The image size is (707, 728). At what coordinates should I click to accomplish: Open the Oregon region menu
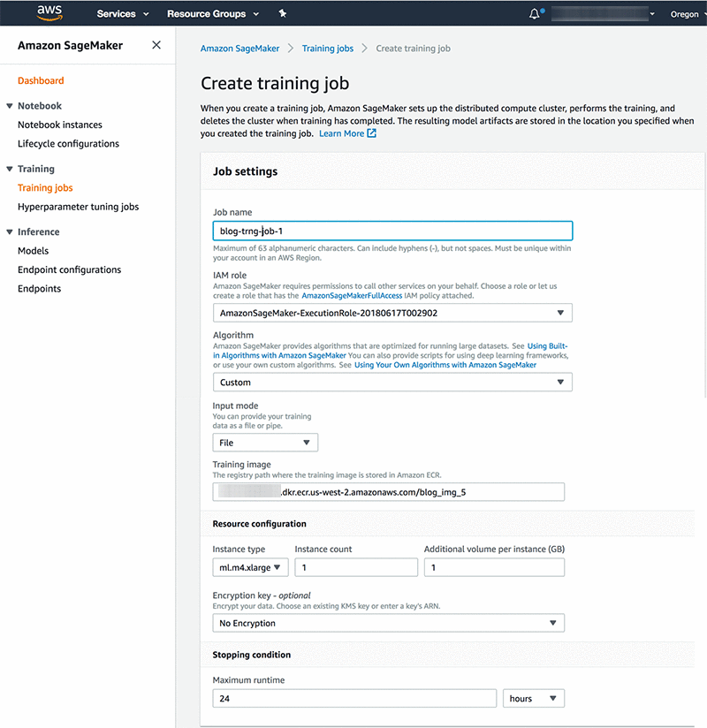coord(688,14)
